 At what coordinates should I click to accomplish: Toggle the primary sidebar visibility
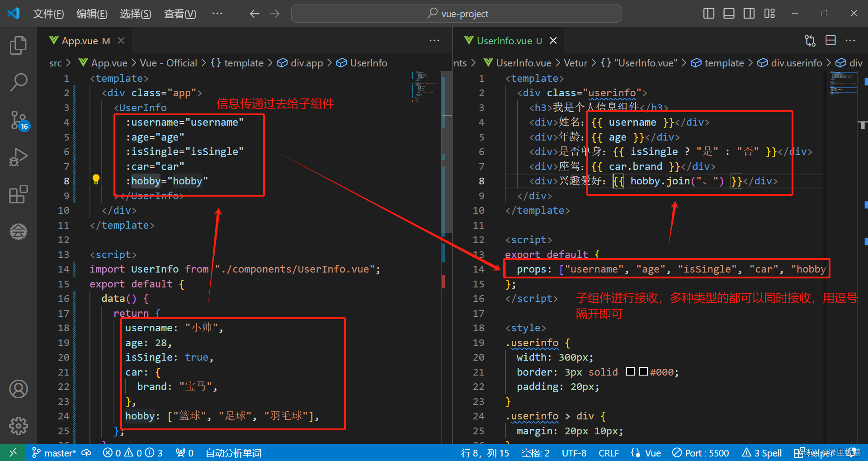tap(708, 14)
